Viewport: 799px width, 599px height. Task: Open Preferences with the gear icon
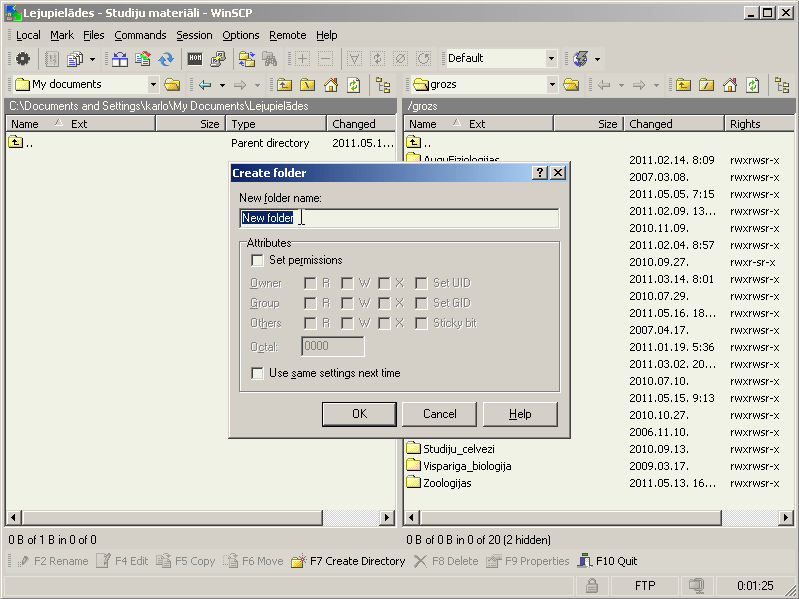22,59
